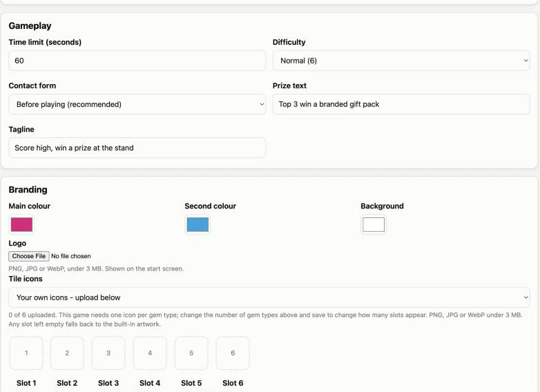
Task: Click the Contact form chevron arrow
Action: (x=262, y=104)
